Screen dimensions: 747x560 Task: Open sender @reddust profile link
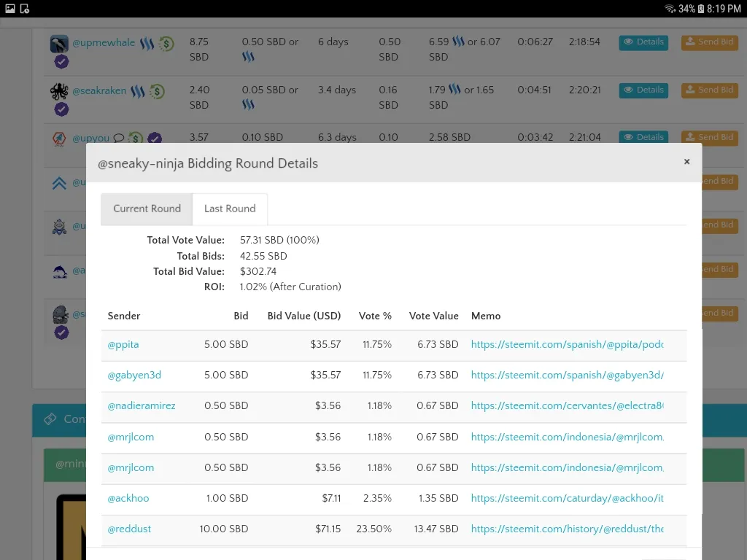tap(129, 529)
